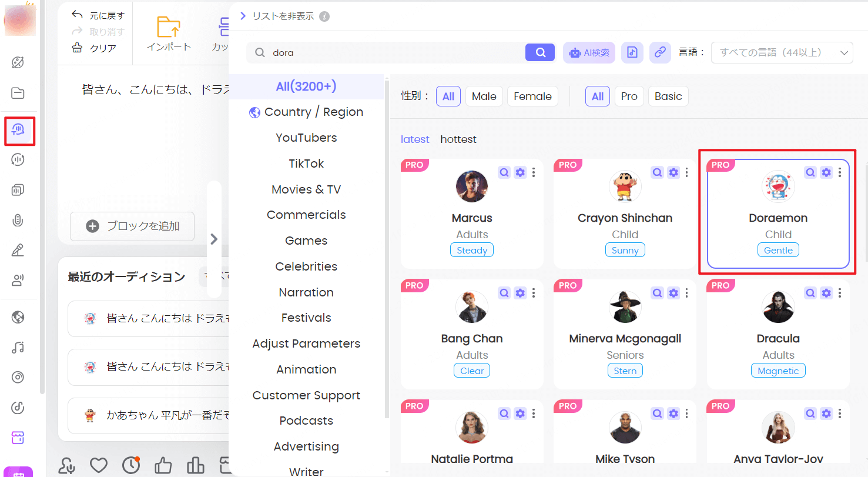Open the Animation category

point(306,369)
